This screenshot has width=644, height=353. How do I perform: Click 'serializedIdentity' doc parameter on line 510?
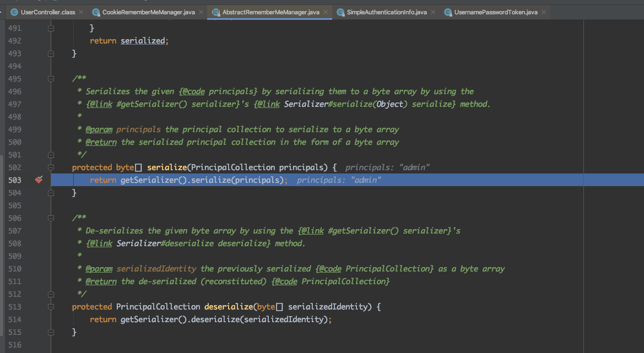(x=156, y=269)
